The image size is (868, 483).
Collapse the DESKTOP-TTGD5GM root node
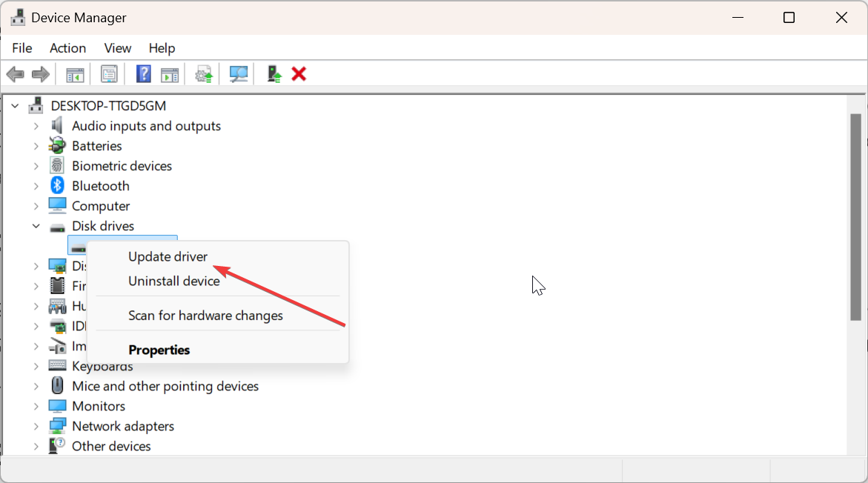click(x=15, y=106)
